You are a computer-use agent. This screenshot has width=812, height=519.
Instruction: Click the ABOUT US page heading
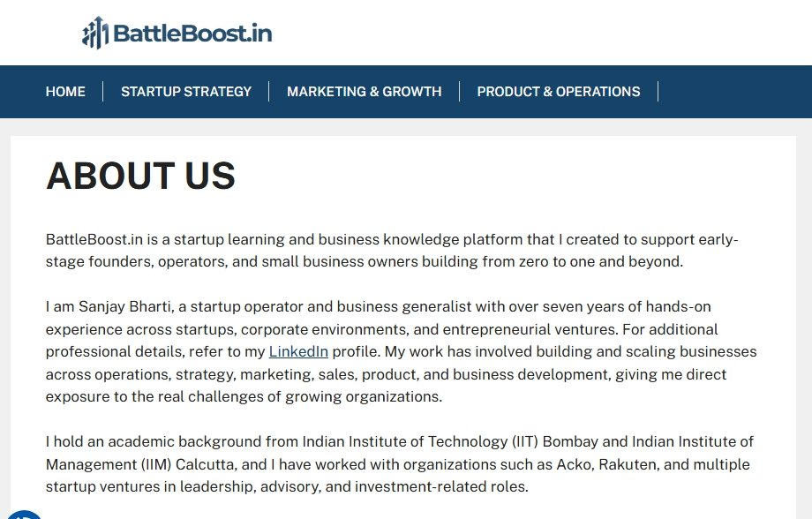(x=140, y=176)
